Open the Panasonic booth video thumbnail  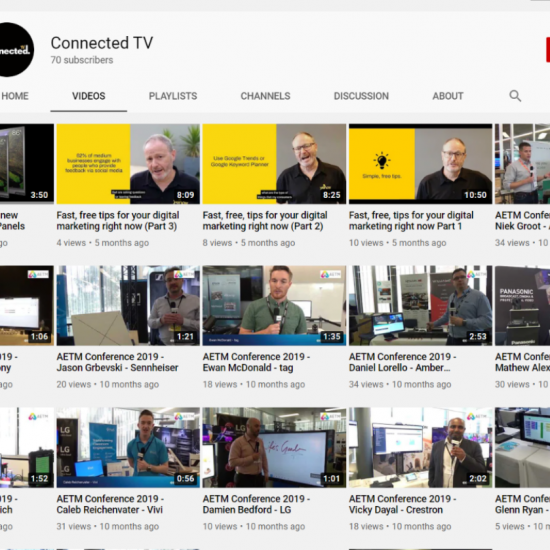[523, 306]
